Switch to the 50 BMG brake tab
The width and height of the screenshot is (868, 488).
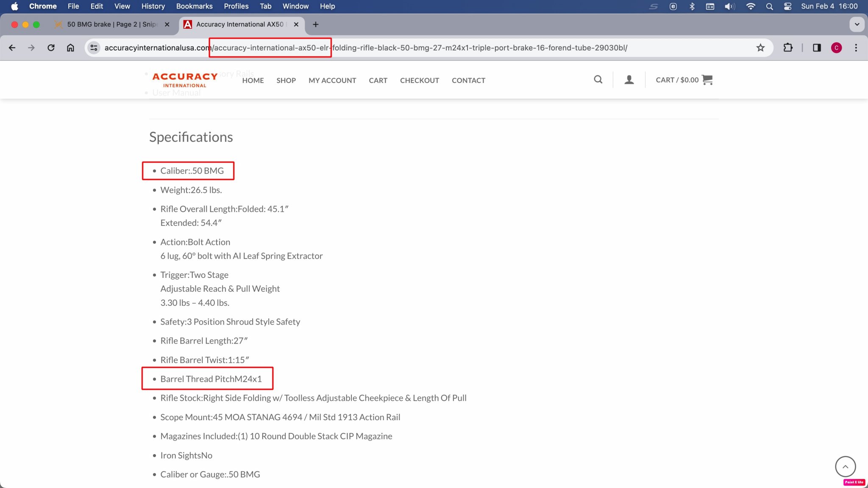[112, 25]
